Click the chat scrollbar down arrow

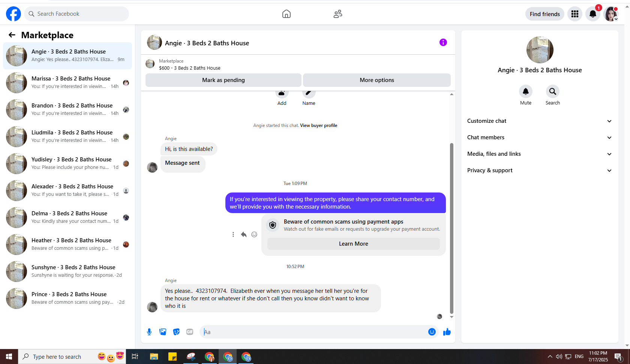click(x=451, y=317)
